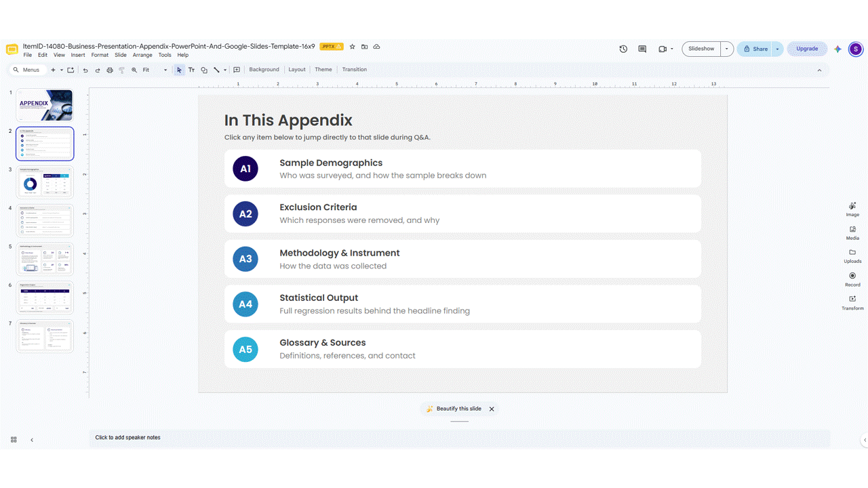Click the zoom magnifier icon
The image size is (868, 488).
(134, 70)
